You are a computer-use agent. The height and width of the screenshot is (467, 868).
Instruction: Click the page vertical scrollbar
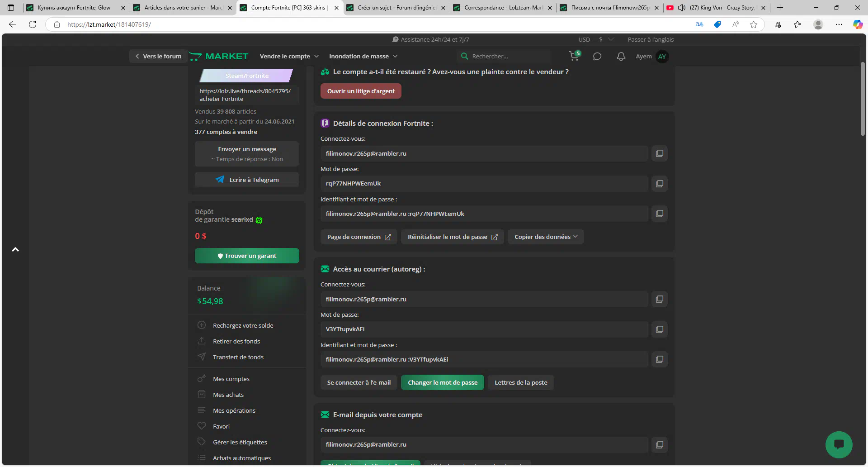point(863,99)
